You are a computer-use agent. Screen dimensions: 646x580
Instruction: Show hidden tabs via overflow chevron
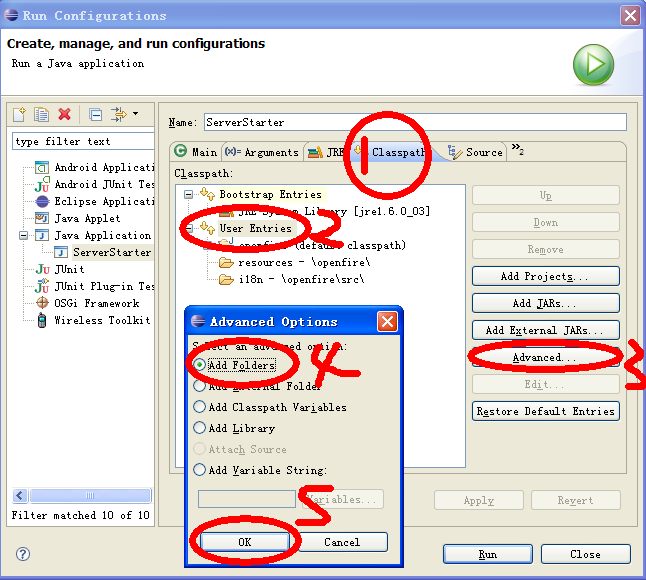point(517,149)
